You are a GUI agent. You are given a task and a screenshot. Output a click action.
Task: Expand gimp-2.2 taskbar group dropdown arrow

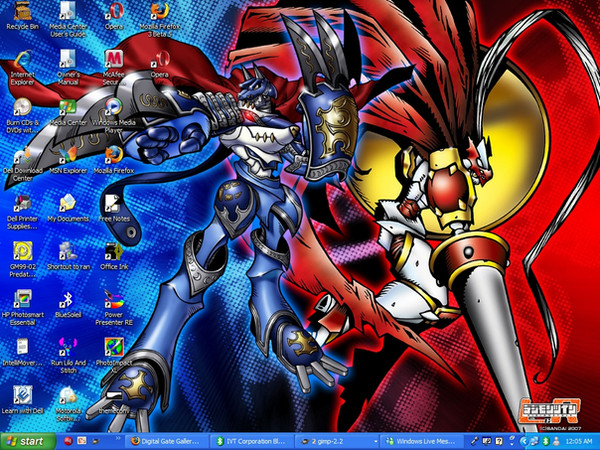pyautogui.click(x=376, y=442)
